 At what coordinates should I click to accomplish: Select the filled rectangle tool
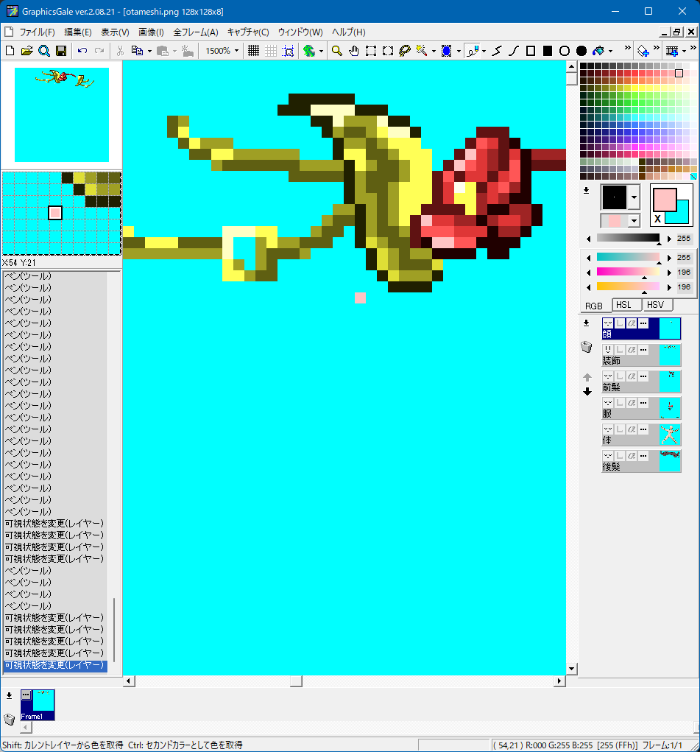pos(548,51)
